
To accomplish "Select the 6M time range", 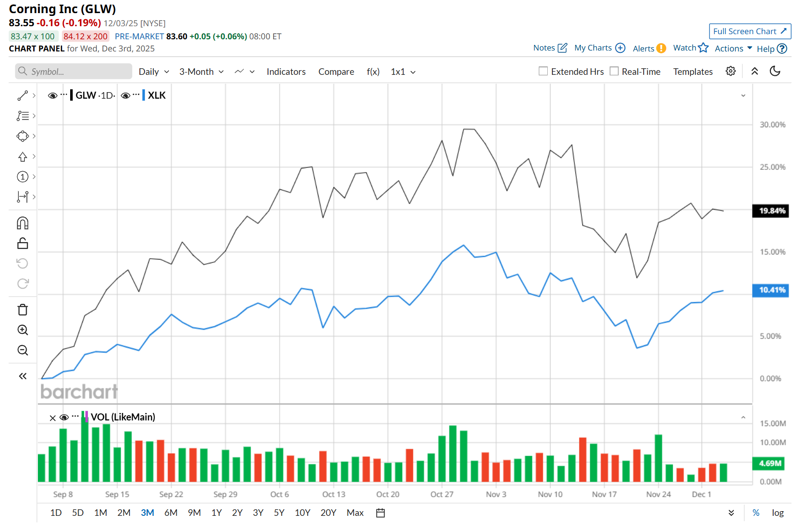I will (171, 513).
